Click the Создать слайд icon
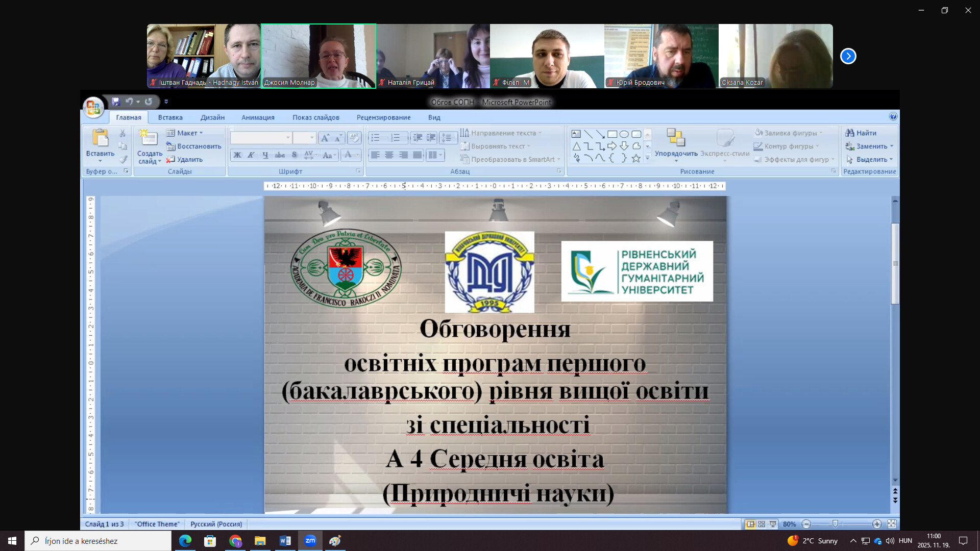 (x=149, y=139)
